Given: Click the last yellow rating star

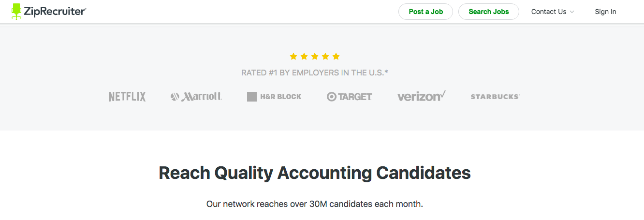Looking at the screenshot, I should (336, 57).
